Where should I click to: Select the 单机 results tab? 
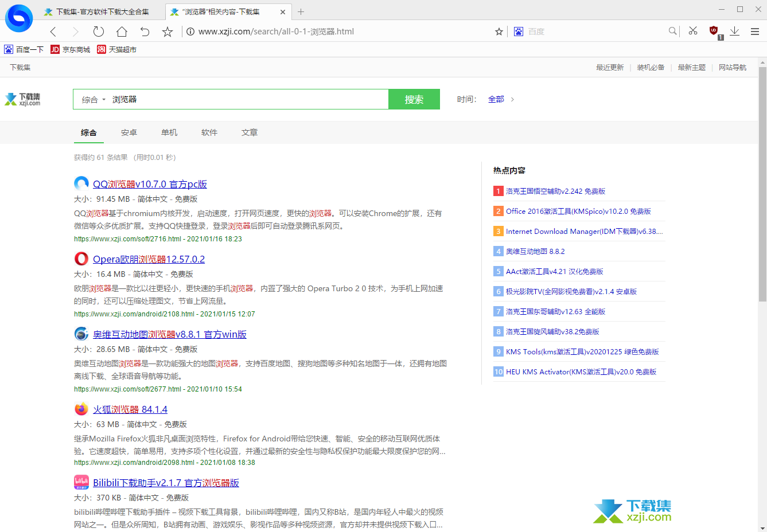(x=169, y=132)
